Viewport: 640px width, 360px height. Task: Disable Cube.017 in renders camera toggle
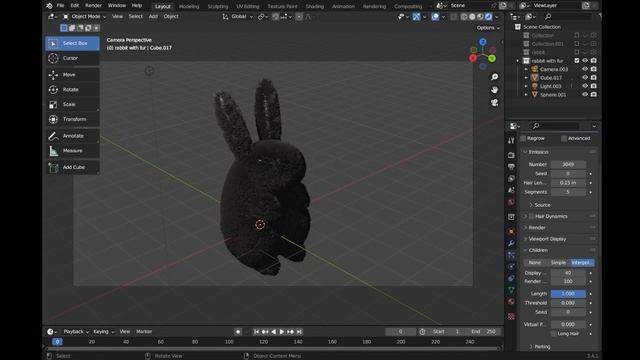594,78
